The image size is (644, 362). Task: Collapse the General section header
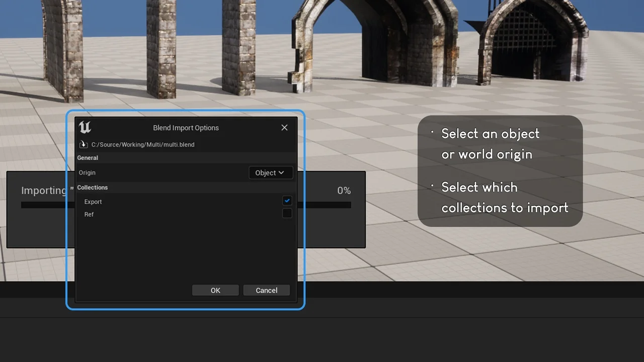(x=88, y=158)
